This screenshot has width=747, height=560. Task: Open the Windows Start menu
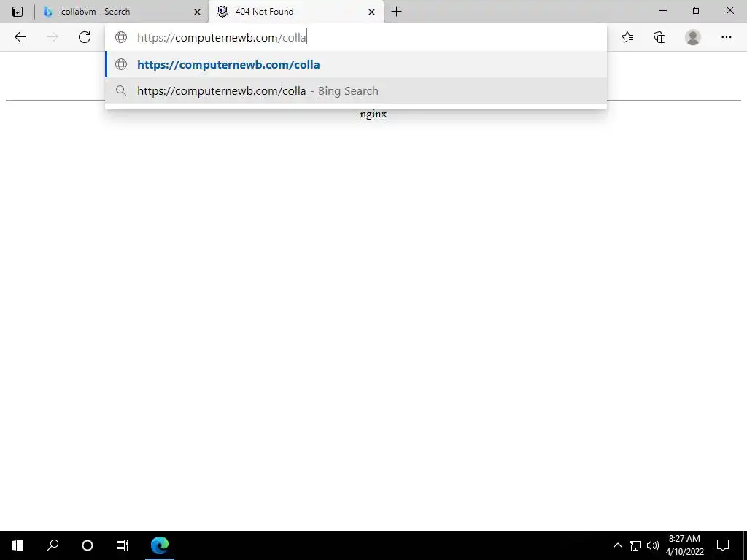point(18,545)
